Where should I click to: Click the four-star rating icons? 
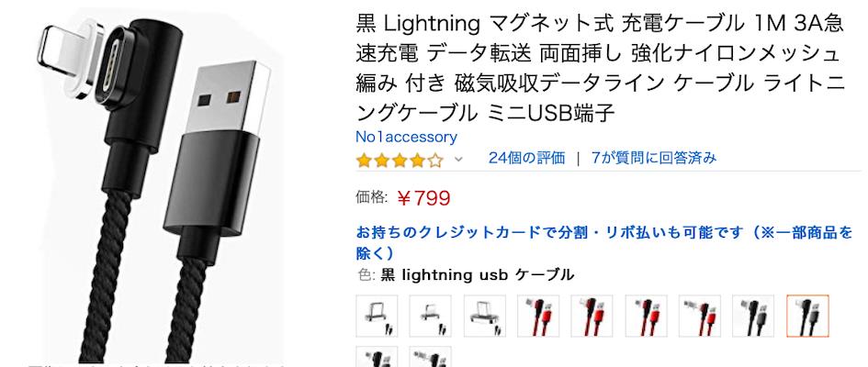[400, 161]
